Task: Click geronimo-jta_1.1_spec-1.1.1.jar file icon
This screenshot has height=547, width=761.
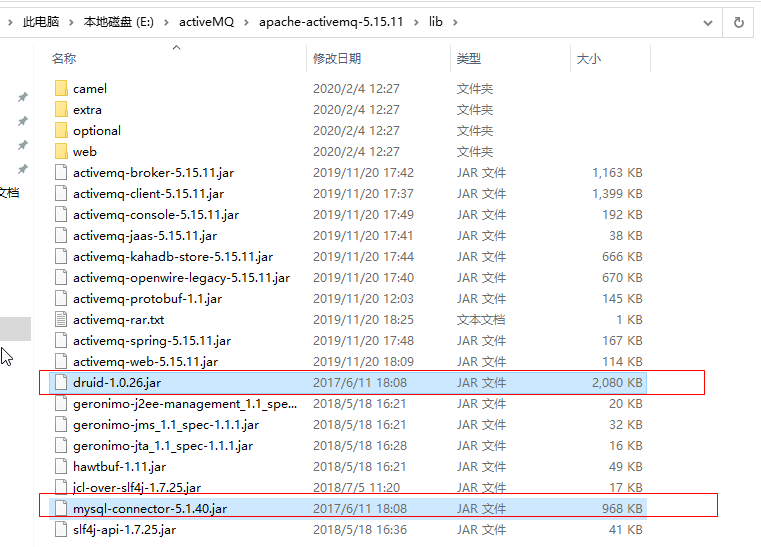Action: point(61,446)
